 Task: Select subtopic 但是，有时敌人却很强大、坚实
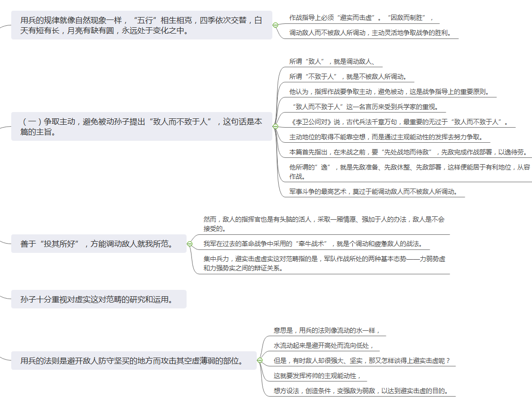tap(361, 361)
